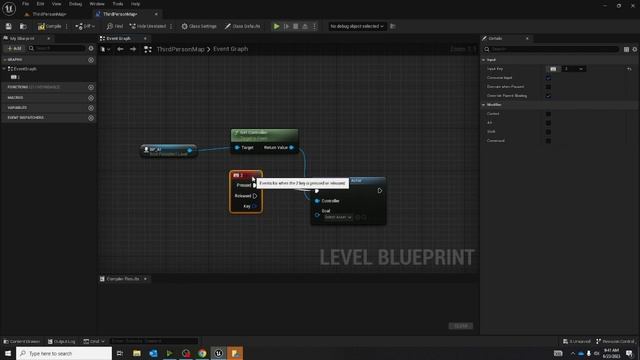The height and width of the screenshot is (360, 640).
Task: Click the Frame Skip playback icon
Action: point(287,26)
